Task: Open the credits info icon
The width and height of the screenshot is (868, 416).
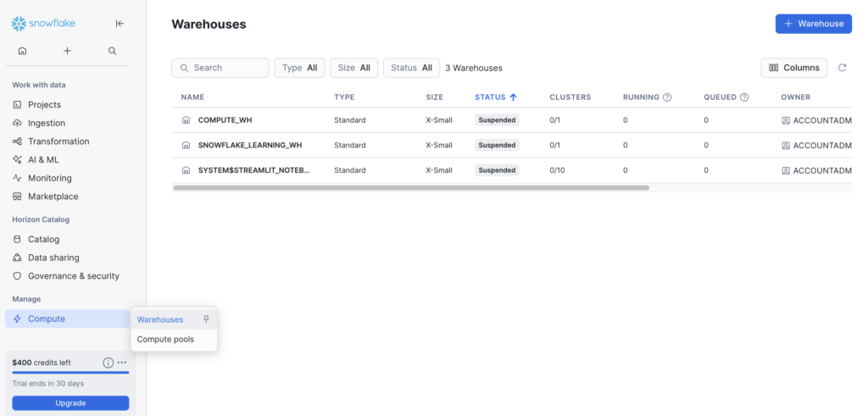Action: point(108,363)
